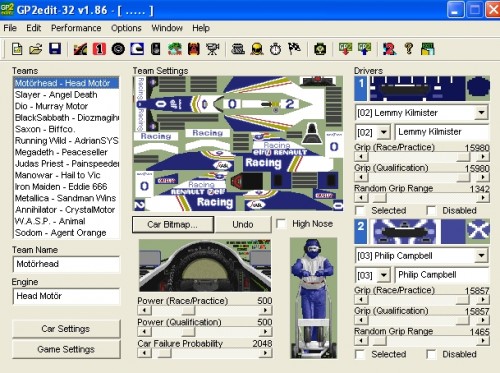Click the red car cockpit toolbar icon
The width and height of the screenshot is (500, 373).
point(194,49)
